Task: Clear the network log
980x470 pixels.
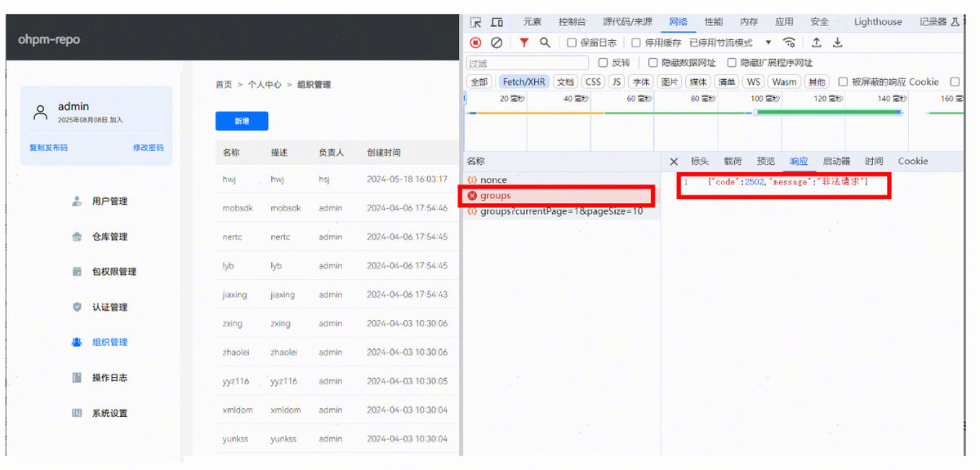Action: (496, 43)
